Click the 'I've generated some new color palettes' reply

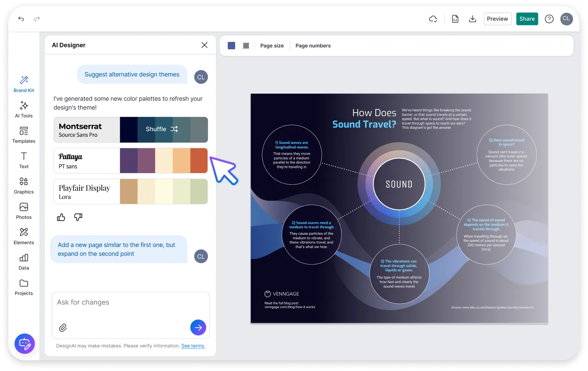pyautogui.click(x=128, y=103)
